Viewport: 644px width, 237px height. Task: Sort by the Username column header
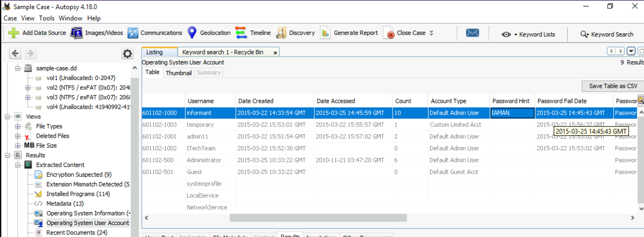point(210,101)
